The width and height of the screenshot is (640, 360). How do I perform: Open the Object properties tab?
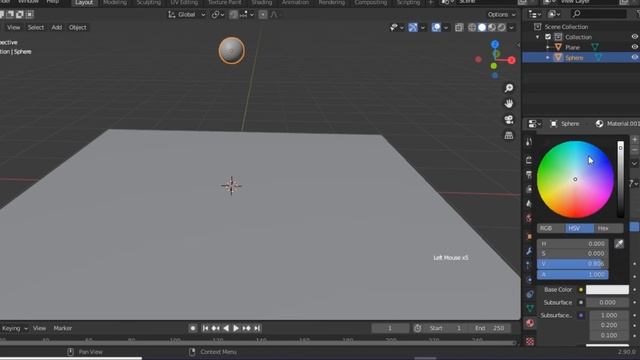(x=529, y=236)
